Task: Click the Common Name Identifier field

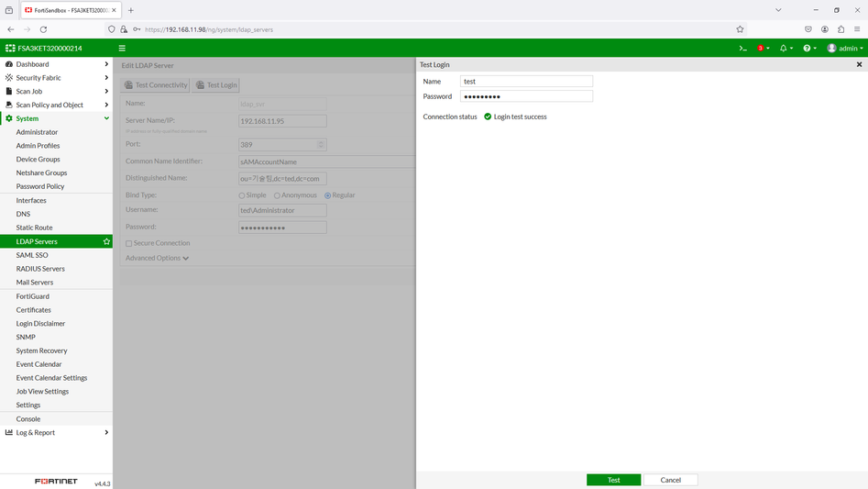Action: click(326, 161)
